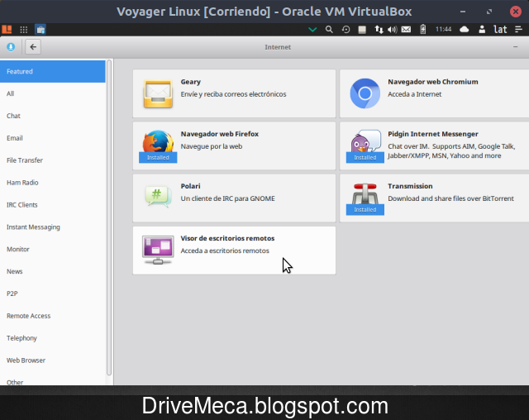Click the remote desktop viewer icon
529x420 pixels.
coord(158,250)
